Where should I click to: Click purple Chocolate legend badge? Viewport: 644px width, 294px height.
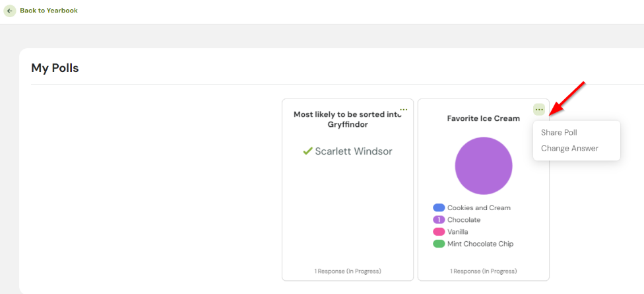coord(439,220)
